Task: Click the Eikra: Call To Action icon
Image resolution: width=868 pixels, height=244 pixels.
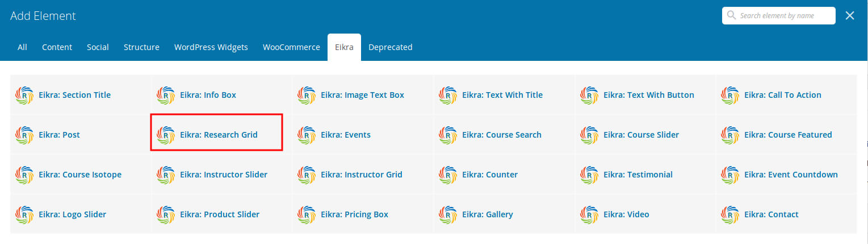Action: [x=730, y=95]
